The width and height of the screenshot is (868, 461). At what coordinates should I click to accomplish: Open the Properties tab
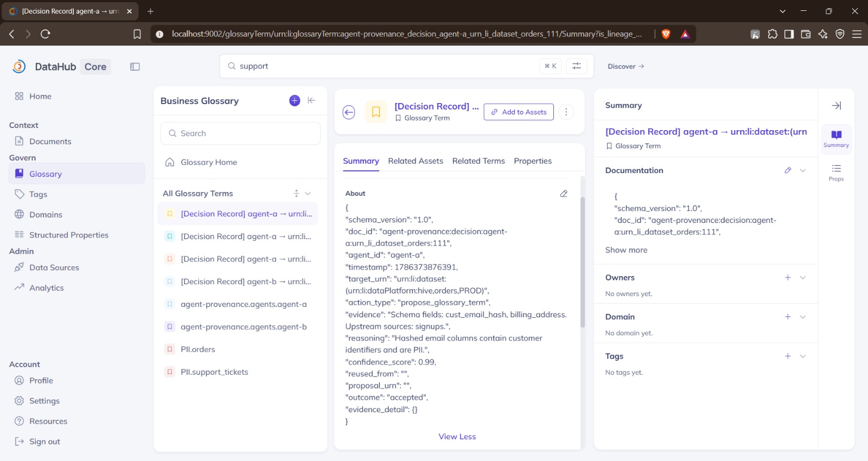pos(533,161)
